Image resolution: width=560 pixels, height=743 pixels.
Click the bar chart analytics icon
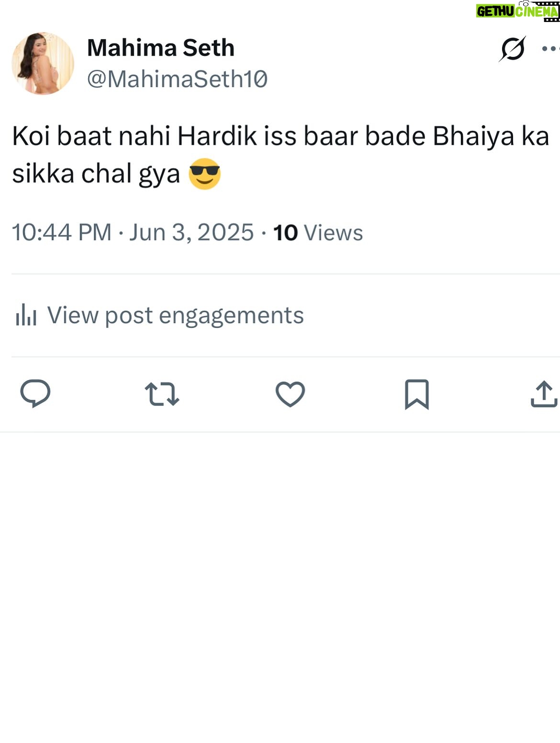(x=26, y=315)
